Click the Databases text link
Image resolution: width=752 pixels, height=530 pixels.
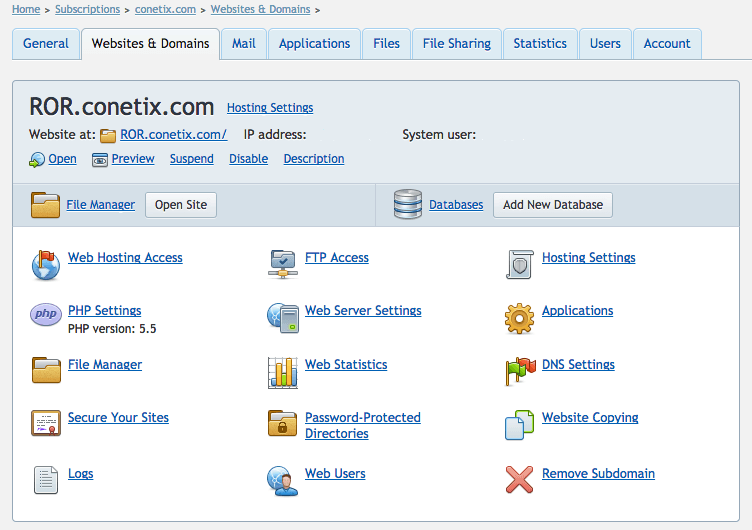tap(456, 205)
